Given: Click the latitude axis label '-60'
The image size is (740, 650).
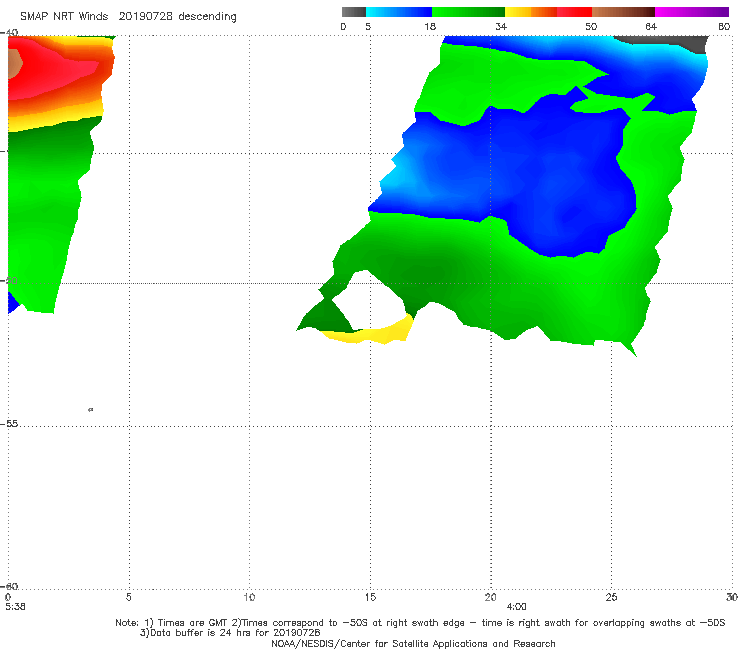Looking at the screenshot, I should click(9, 586).
